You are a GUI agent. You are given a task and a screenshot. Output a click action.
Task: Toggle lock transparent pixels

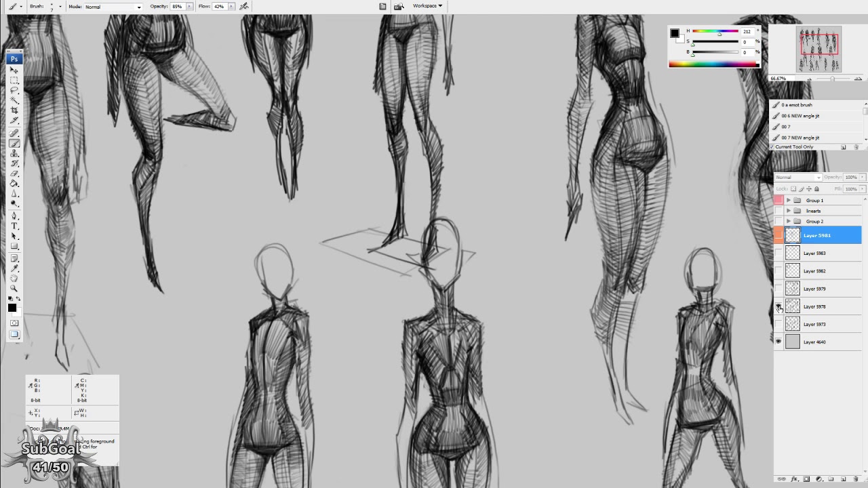(793, 189)
